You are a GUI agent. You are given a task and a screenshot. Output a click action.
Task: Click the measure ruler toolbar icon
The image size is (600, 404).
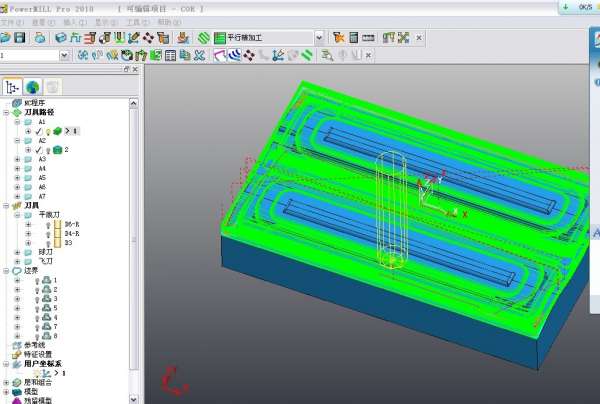click(x=368, y=37)
